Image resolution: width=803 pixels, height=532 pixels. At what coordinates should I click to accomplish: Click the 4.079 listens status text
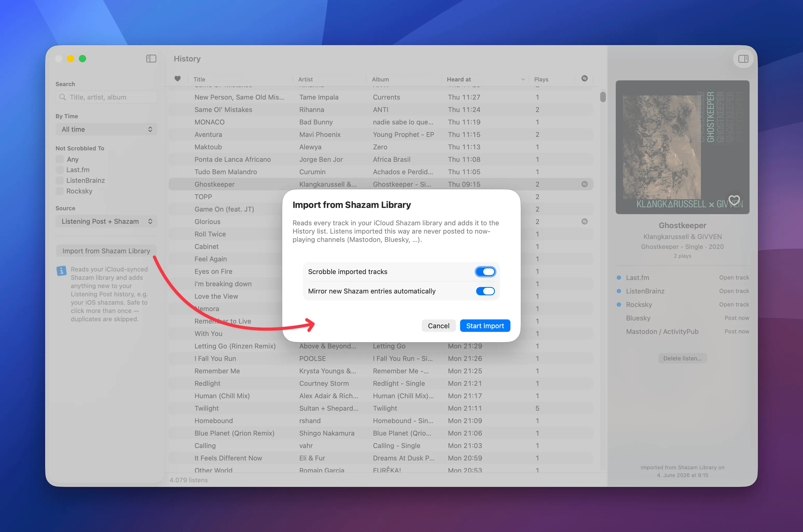[x=189, y=480]
